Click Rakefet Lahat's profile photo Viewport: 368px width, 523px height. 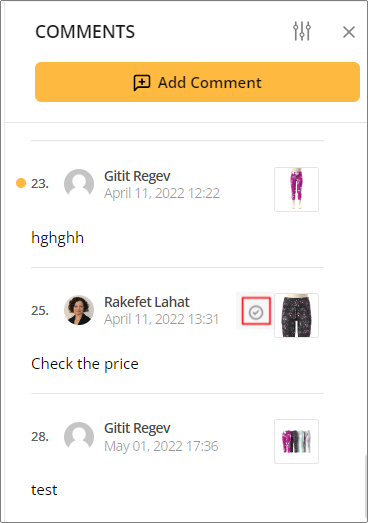(79, 310)
